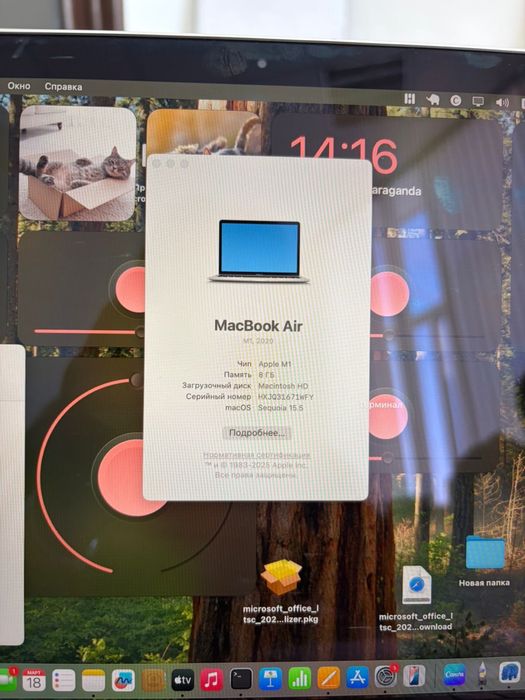Click the MacBook Air title text

pyautogui.click(x=258, y=325)
